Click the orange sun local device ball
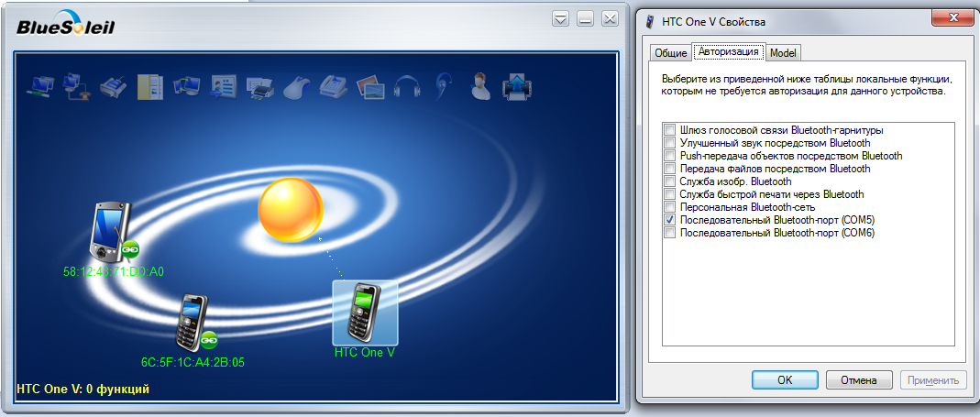Image resolution: width=980 pixels, height=417 pixels. click(291, 210)
